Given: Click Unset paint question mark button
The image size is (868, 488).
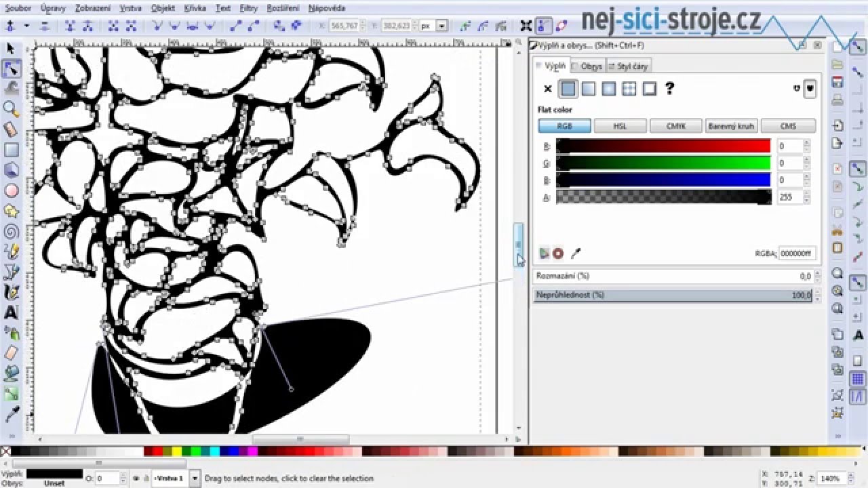Looking at the screenshot, I should (670, 89).
